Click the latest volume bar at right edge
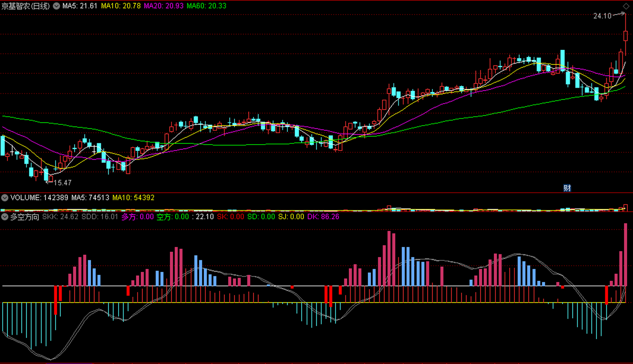 click(626, 207)
